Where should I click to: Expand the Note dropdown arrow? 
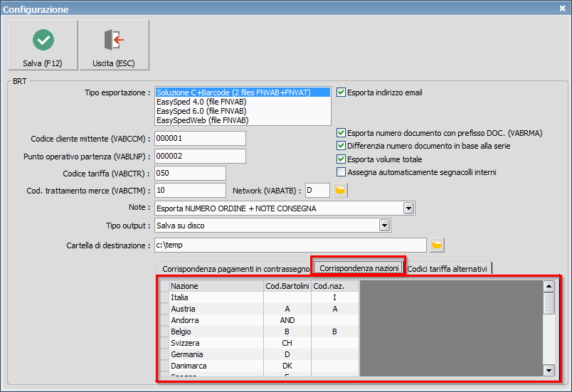(408, 208)
